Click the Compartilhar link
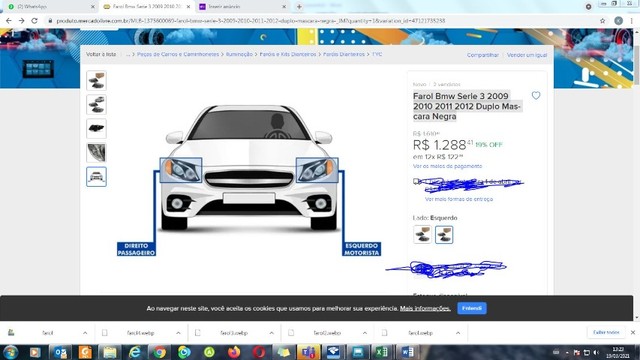The height and width of the screenshot is (360, 640). (x=482, y=55)
